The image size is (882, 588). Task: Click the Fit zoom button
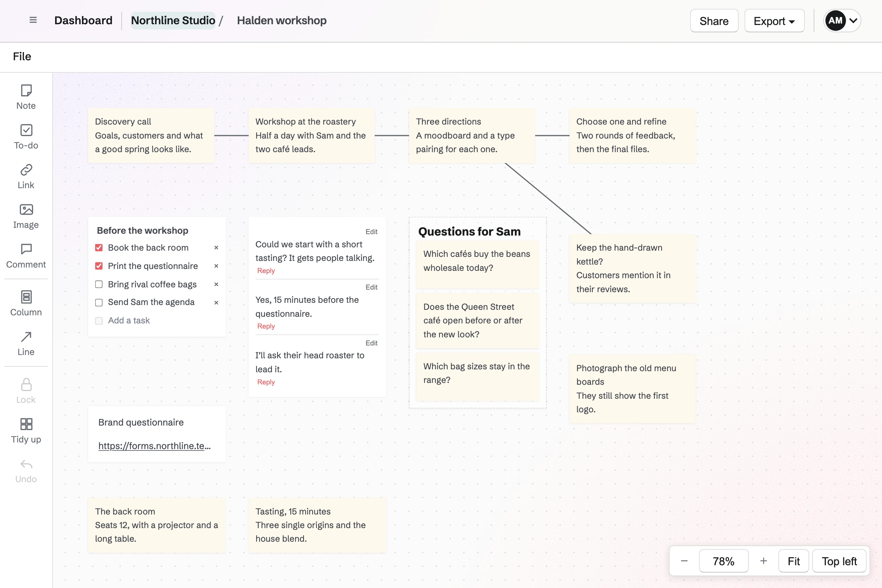coord(793,561)
